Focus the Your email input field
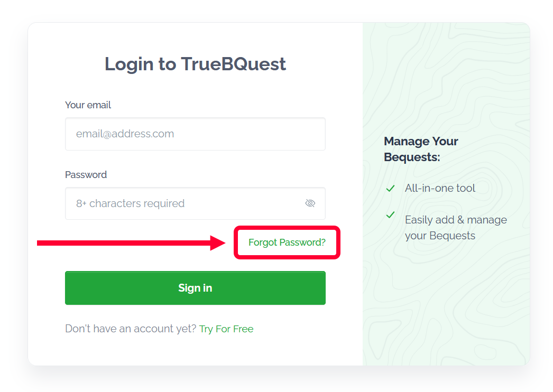 point(195,134)
